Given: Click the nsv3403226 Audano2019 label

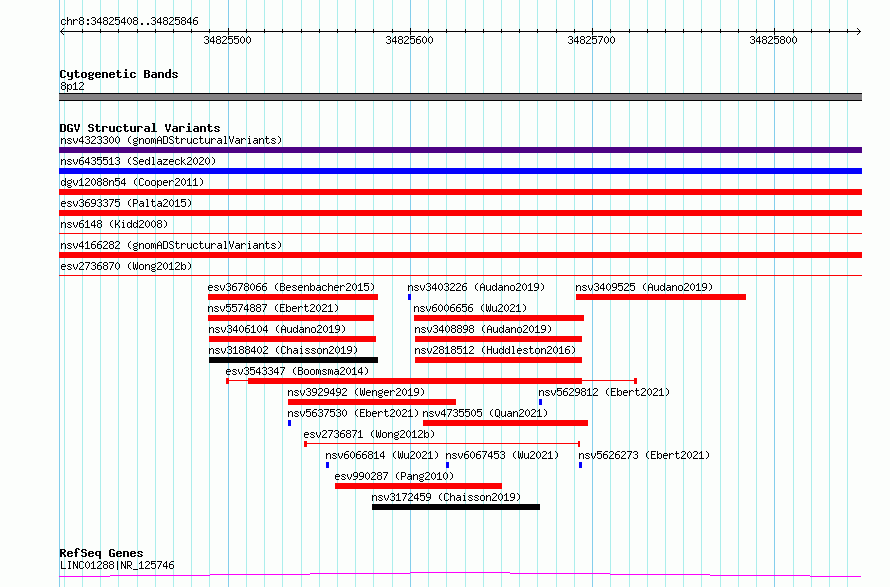Looking at the screenshot, I should [476, 287].
